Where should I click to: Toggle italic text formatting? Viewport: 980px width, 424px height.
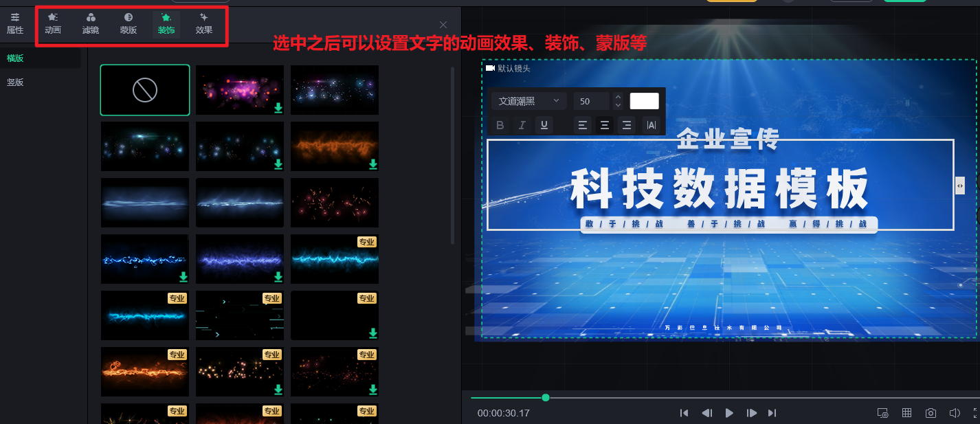[522, 125]
